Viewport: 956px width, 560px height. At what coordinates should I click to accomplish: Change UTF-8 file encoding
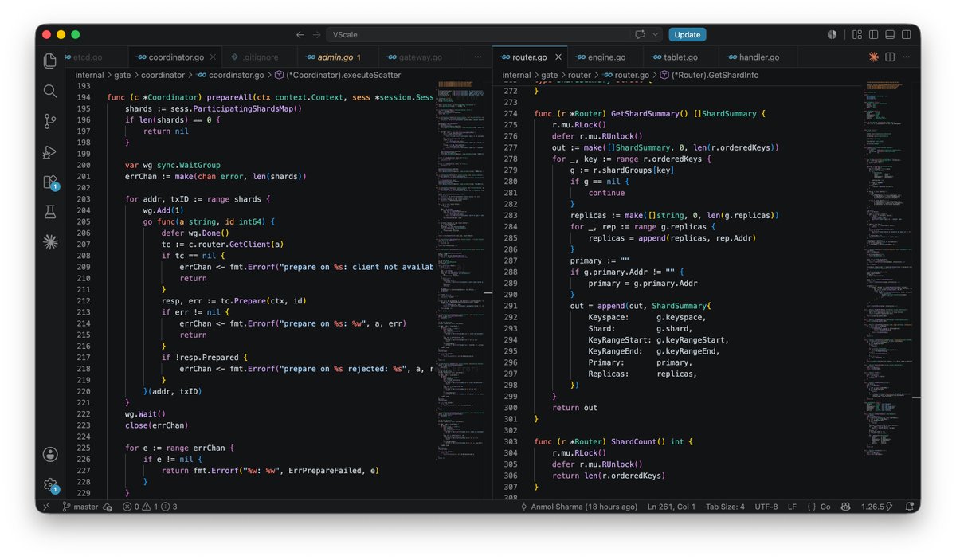tap(766, 507)
